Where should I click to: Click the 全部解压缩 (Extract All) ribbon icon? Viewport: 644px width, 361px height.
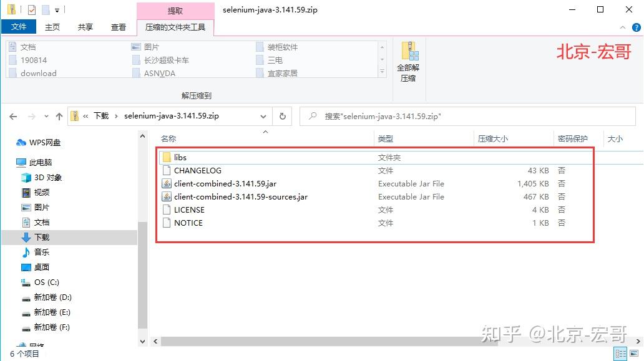(409, 56)
